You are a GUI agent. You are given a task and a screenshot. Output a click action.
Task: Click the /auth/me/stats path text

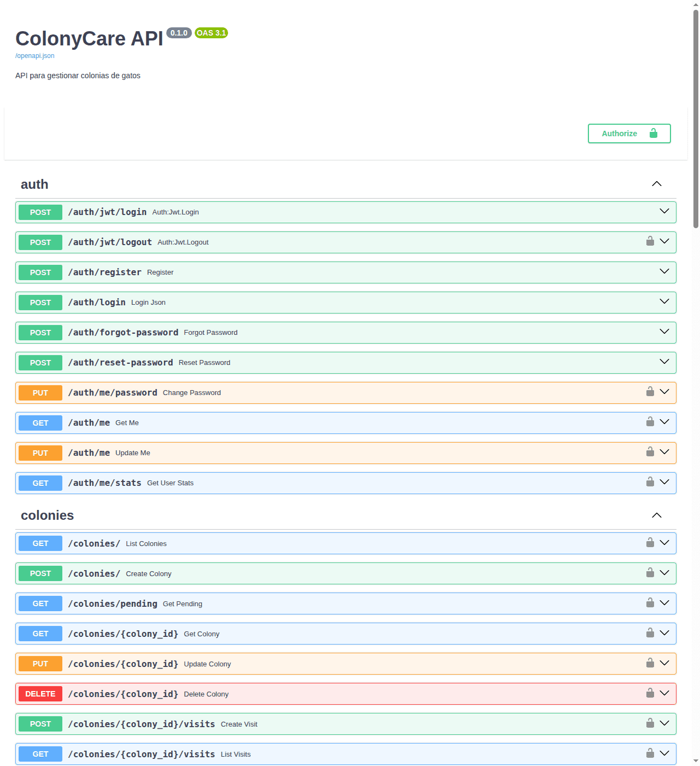tap(105, 483)
